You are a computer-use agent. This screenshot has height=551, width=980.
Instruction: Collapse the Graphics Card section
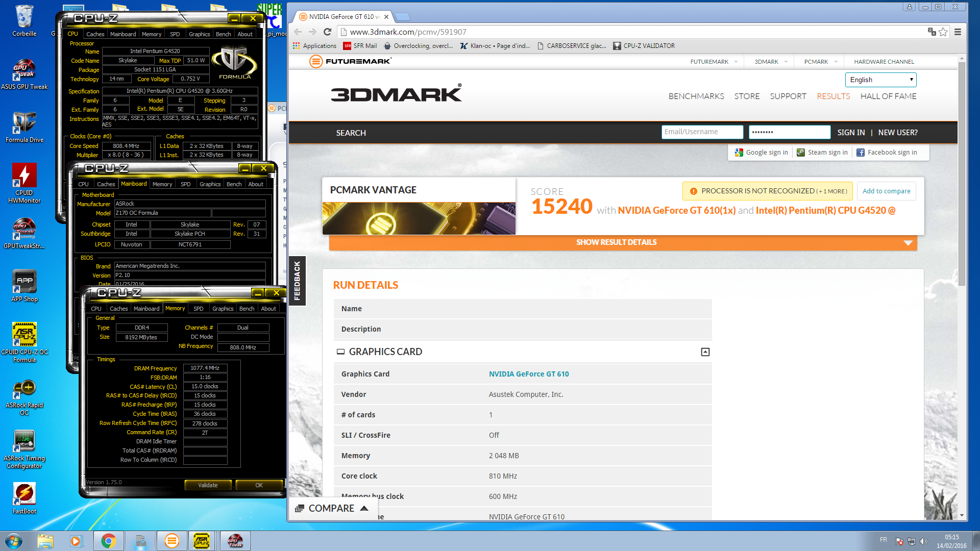tap(705, 352)
